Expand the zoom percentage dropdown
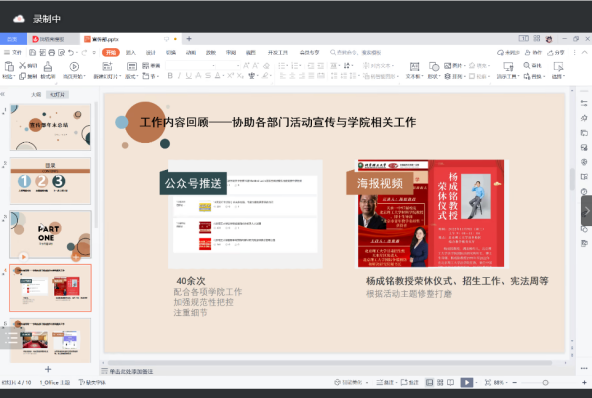592x398 pixels. click(501, 383)
